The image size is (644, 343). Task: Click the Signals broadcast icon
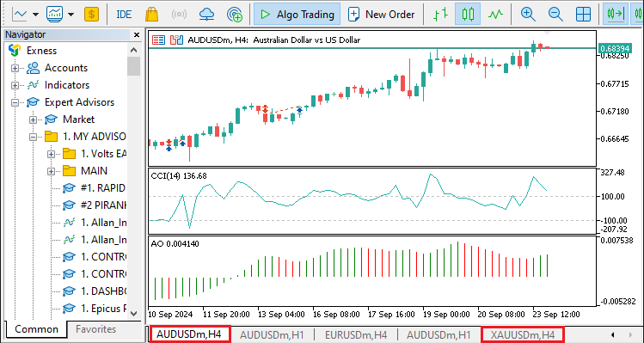pos(179,15)
